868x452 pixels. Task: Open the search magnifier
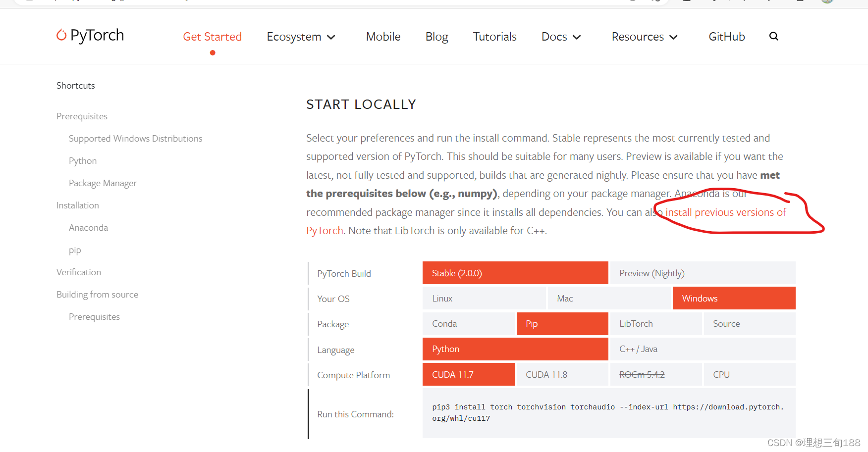(x=773, y=36)
